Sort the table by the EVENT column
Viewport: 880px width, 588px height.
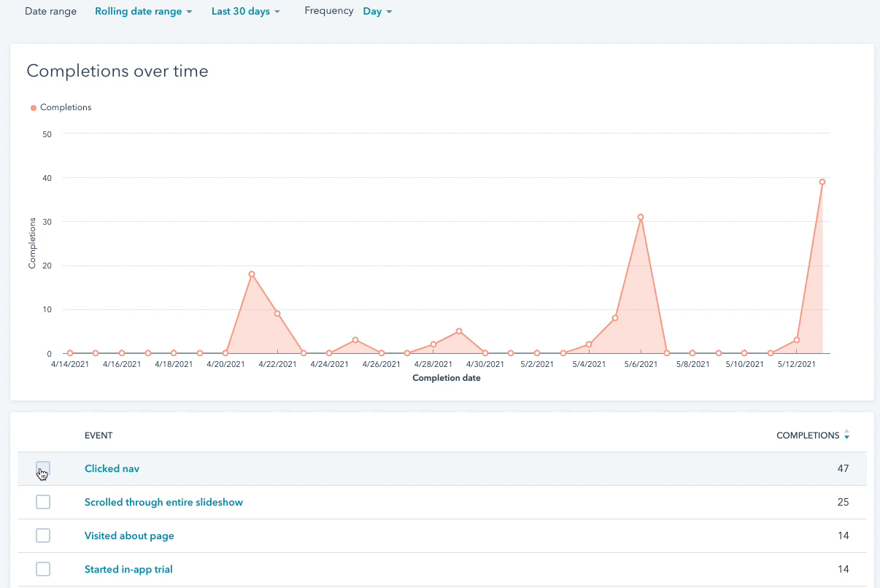[99, 435]
